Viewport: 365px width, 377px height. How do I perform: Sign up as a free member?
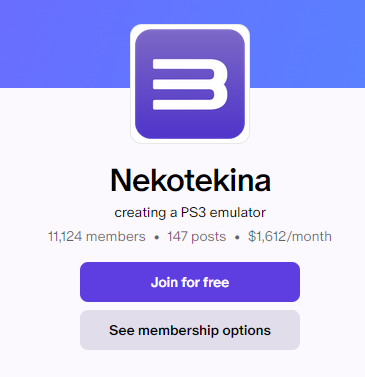point(190,282)
